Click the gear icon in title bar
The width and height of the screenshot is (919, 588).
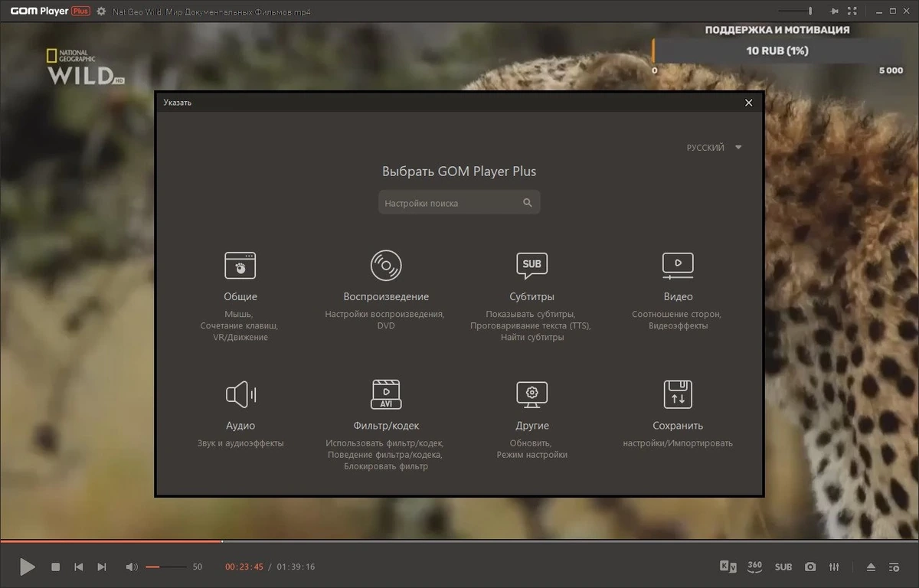click(101, 11)
